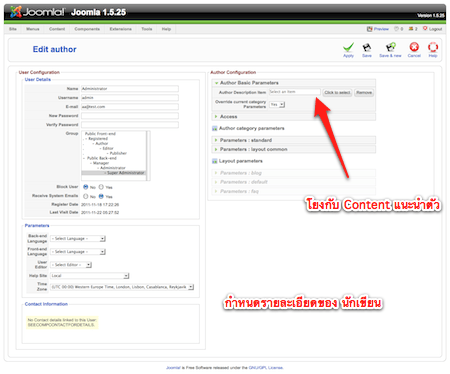The width and height of the screenshot is (450, 374).
Task: Click the Save & new icon
Action: 390,47
